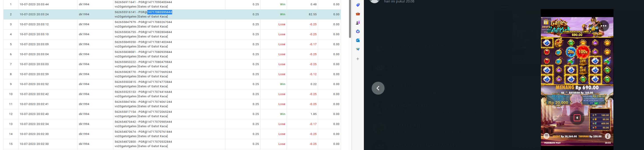
Task: Click win amount 0.22 in row 9
Action: [x=313, y=84]
